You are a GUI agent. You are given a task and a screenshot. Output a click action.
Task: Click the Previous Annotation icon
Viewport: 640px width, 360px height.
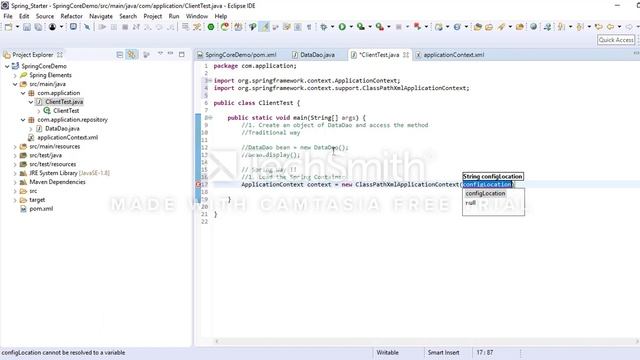[x=580, y=27]
